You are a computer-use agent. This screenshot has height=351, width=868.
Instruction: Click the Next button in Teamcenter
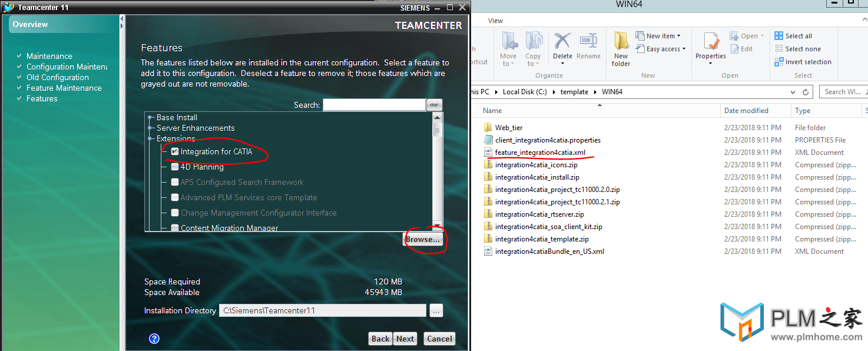tap(405, 339)
